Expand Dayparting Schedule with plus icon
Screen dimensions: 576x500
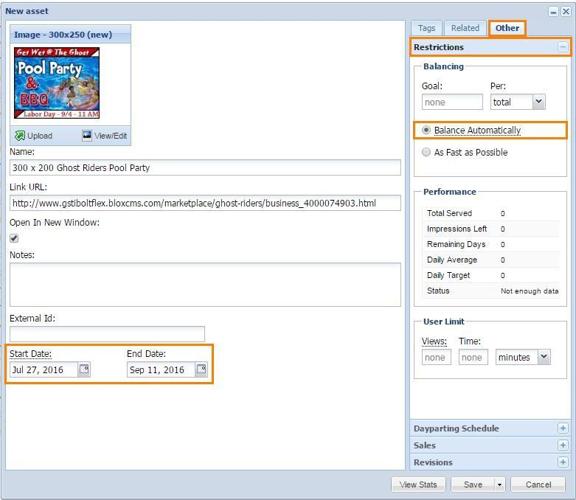[x=562, y=428]
